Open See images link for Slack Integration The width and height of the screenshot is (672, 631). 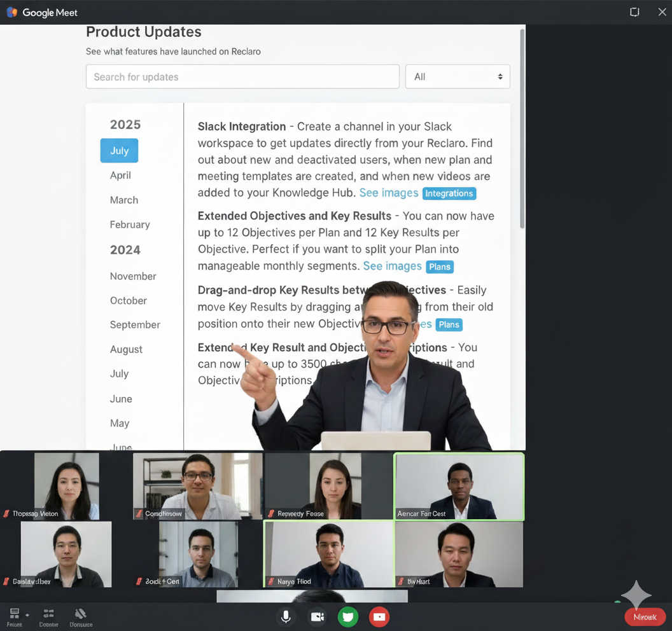(389, 193)
